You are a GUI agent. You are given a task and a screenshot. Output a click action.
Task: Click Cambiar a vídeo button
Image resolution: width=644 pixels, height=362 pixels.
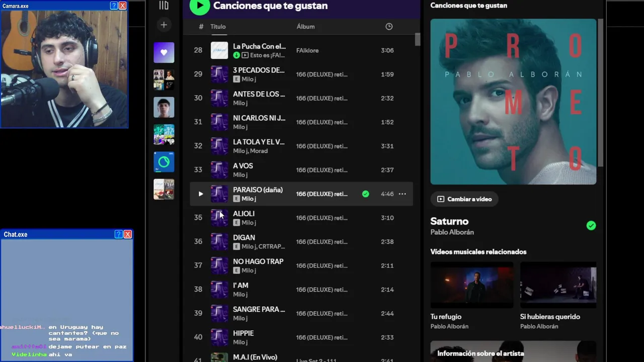tap(464, 199)
